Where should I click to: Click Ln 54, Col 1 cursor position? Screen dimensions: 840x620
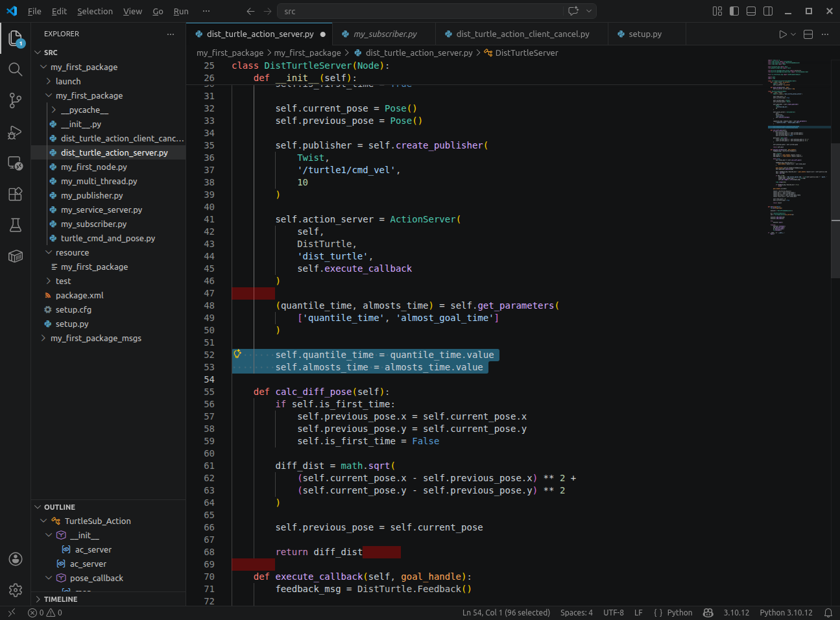[x=506, y=612]
